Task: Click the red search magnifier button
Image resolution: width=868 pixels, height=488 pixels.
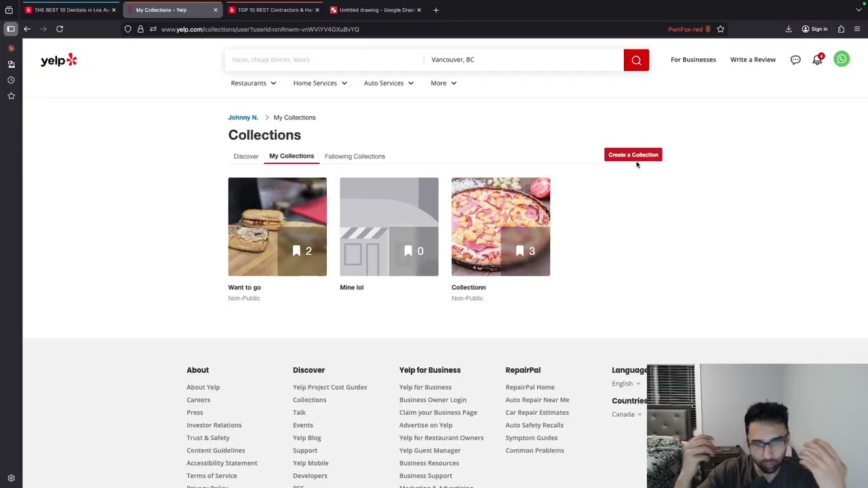Action: coord(636,60)
